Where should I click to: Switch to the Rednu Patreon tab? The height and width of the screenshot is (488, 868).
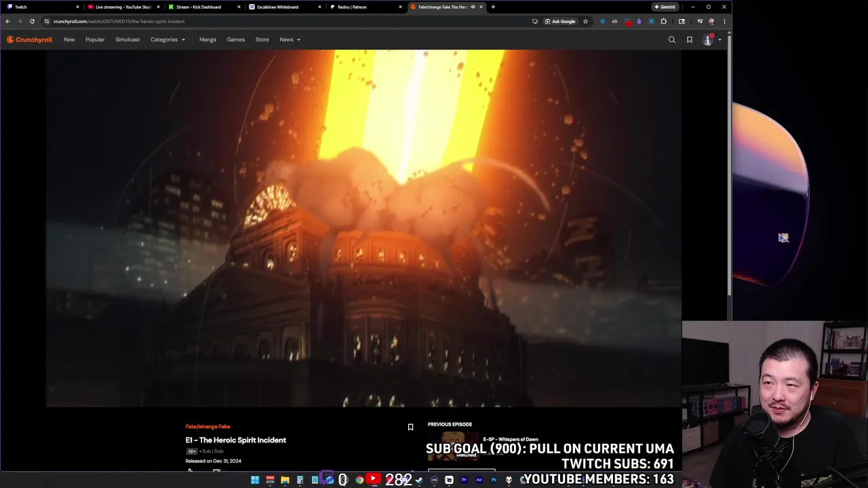tap(364, 7)
